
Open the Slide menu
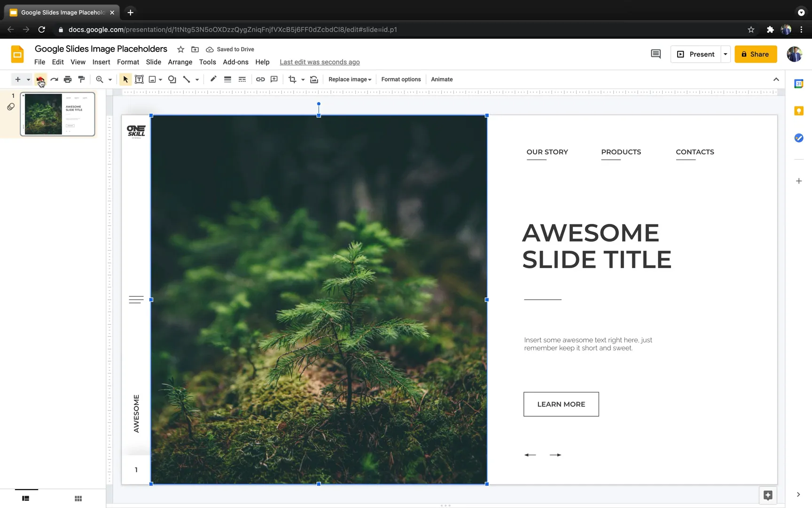pos(154,62)
